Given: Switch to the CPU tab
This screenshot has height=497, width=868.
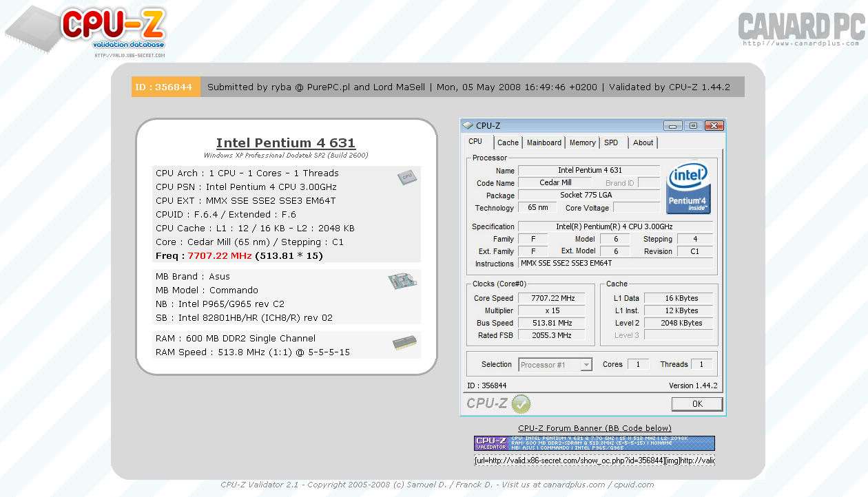Looking at the screenshot, I should pyautogui.click(x=476, y=142).
